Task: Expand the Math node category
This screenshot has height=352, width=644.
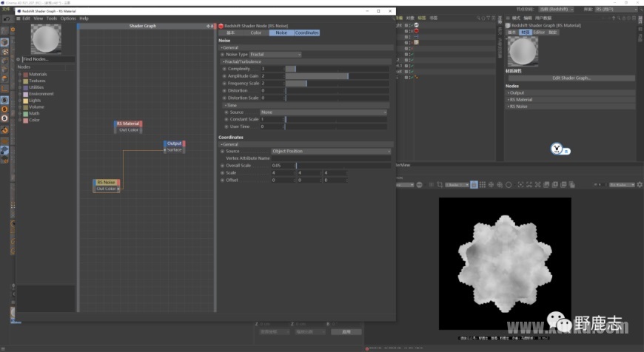Action: [x=20, y=114]
